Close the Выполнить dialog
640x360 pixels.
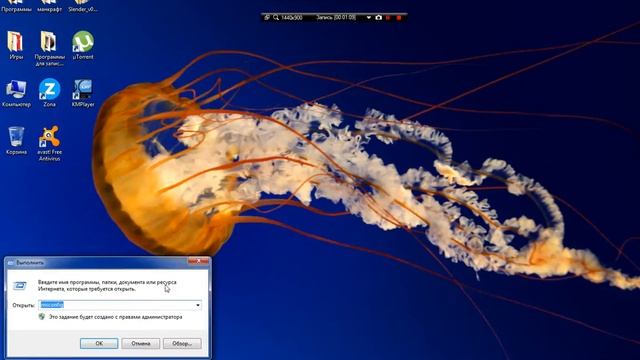pos(198,261)
